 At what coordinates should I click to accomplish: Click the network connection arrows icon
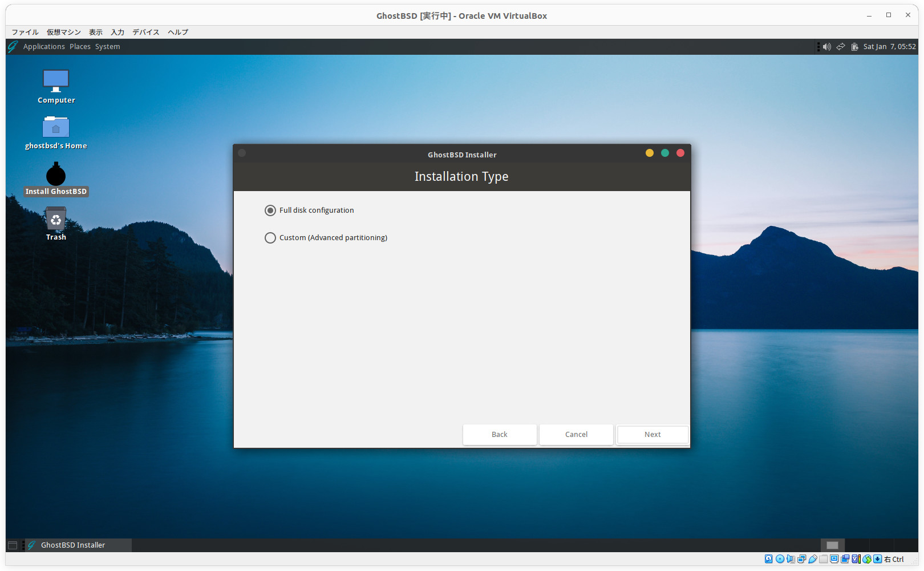(841, 47)
